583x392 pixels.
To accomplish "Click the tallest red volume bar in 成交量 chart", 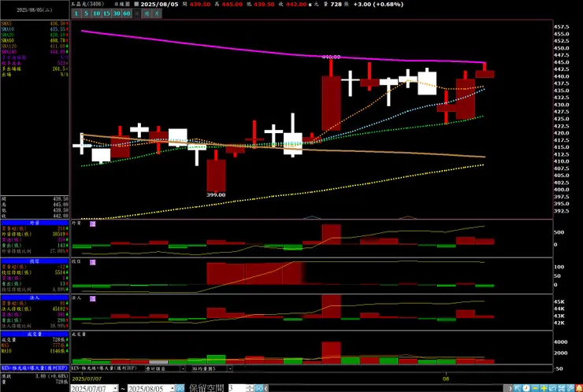I will [331, 353].
